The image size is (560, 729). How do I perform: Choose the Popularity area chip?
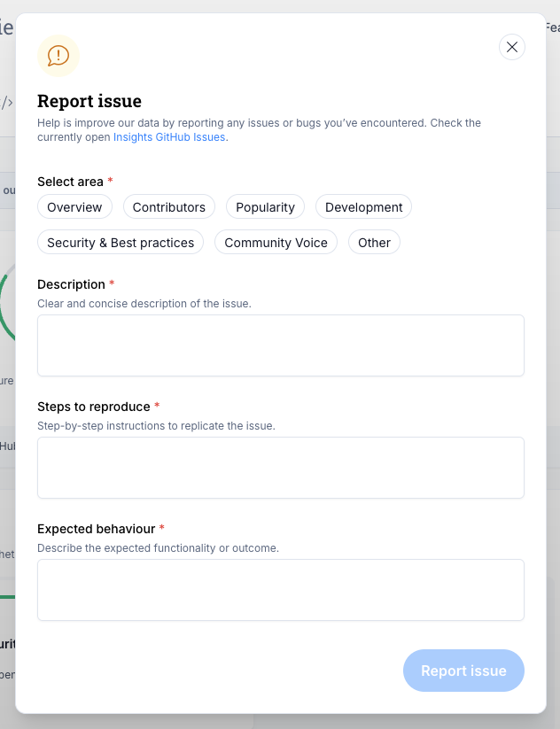coord(265,207)
